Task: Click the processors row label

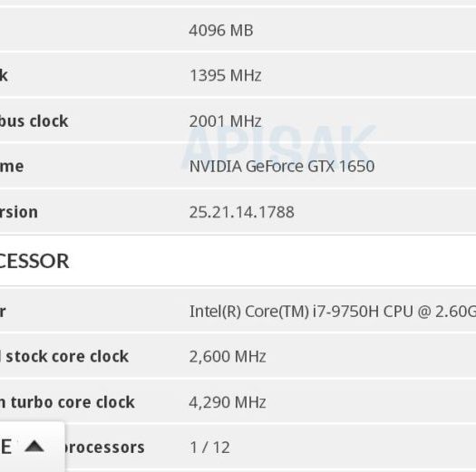Action: point(104,448)
